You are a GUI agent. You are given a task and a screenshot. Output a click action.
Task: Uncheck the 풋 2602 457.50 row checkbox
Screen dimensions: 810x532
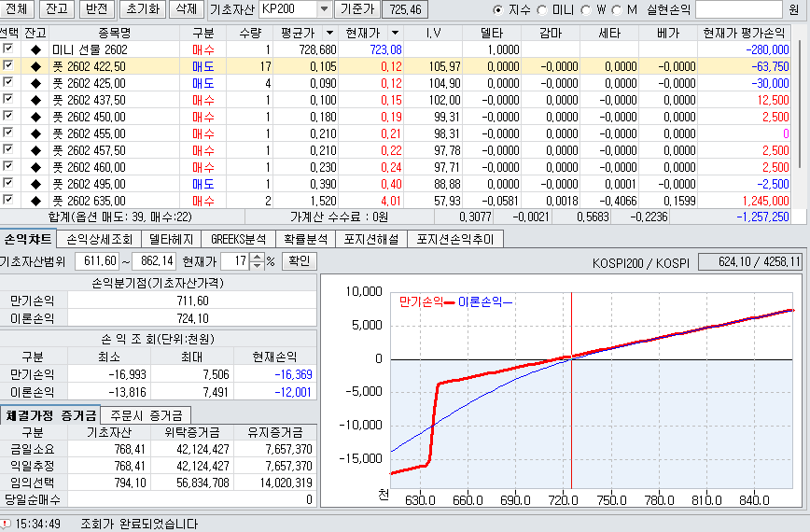[x=7, y=149]
